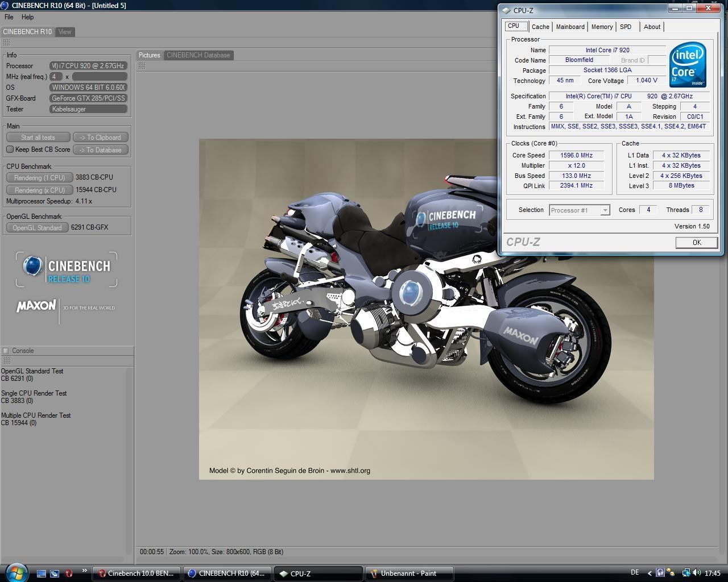This screenshot has width=728, height=582.
Task: Click the messenger buddies tray icon
Action: tap(671, 573)
